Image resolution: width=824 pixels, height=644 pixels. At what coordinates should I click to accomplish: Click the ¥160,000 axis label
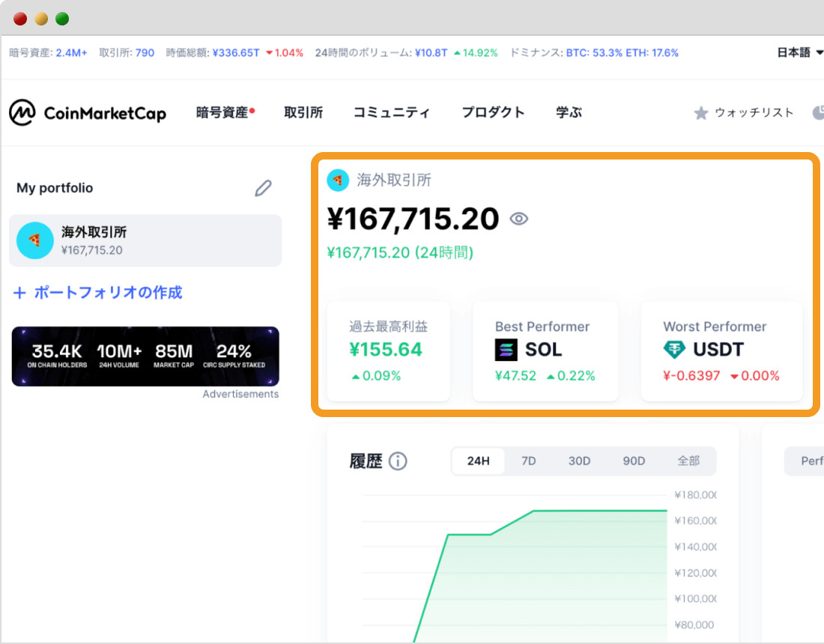[694, 520]
